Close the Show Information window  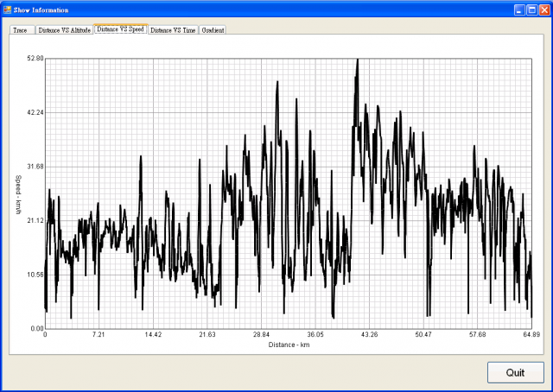click(x=544, y=9)
